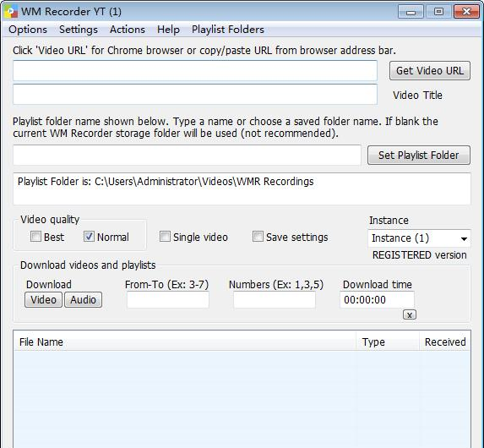Click the Video Title input field
484x448 pixels.
pyautogui.click(x=195, y=94)
